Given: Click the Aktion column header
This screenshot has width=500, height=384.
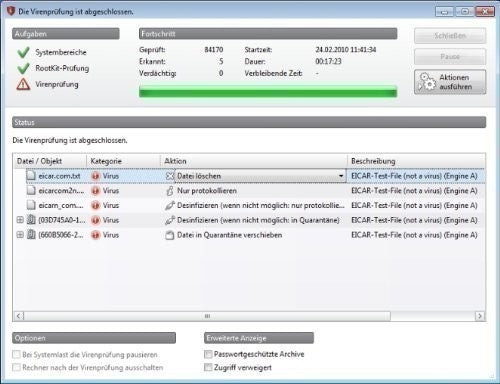Looking at the screenshot, I should (254, 161).
